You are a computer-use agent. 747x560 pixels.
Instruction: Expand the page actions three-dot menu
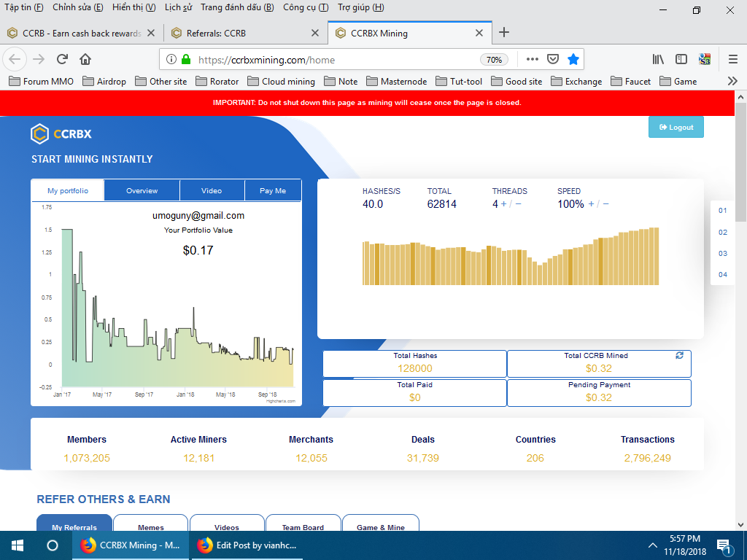pyautogui.click(x=533, y=59)
